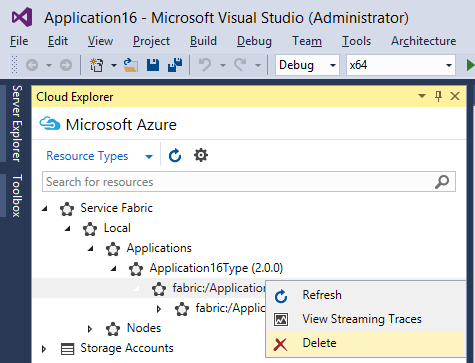The width and height of the screenshot is (475, 363).
Task: Click the Navigate Forward toolbar button
Action: pos(66,65)
